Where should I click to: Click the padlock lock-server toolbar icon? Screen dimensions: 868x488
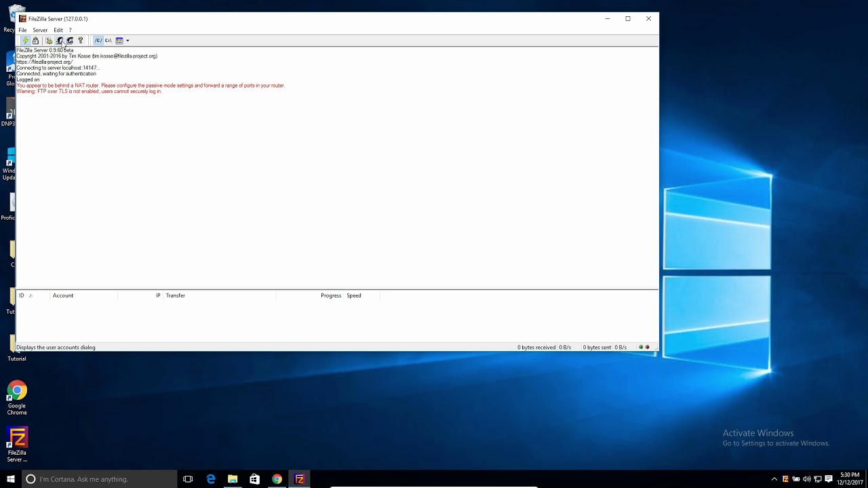click(36, 41)
